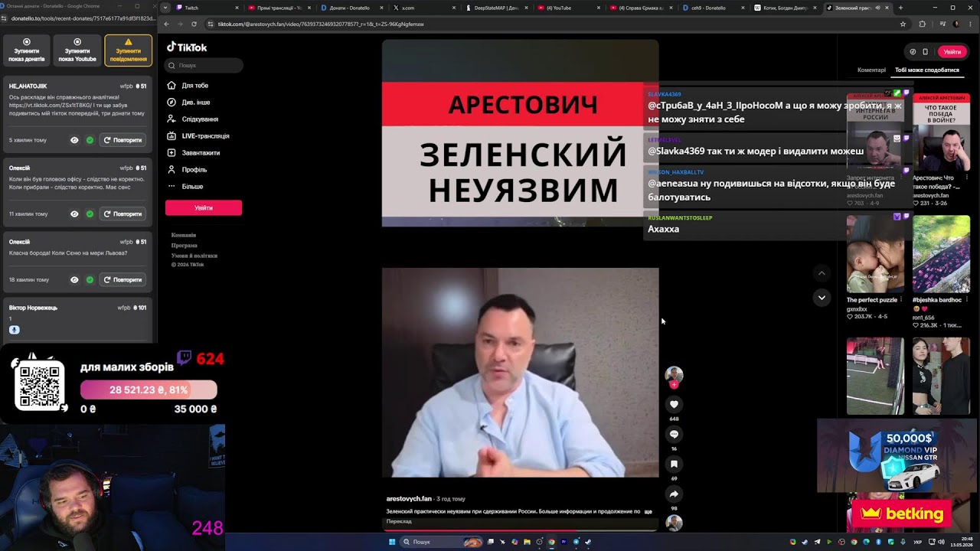Go to previous video with up chevron

(x=822, y=273)
